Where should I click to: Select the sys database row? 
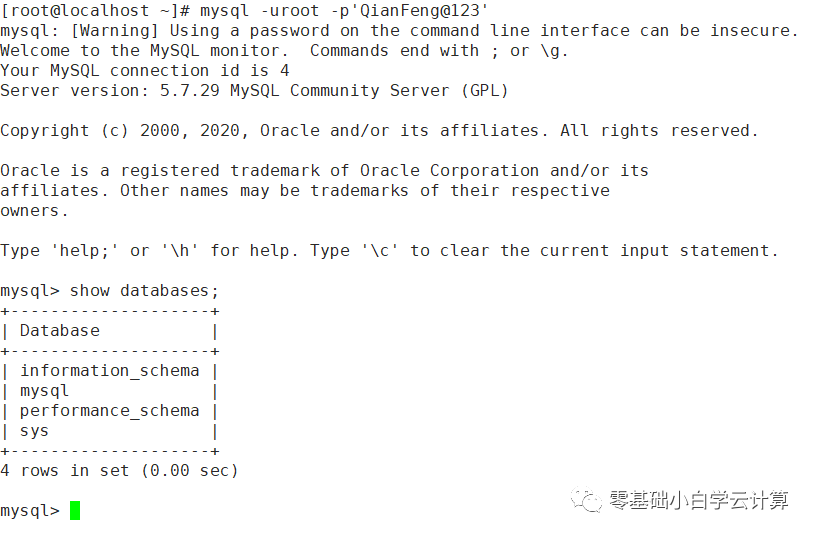pos(35,431)
